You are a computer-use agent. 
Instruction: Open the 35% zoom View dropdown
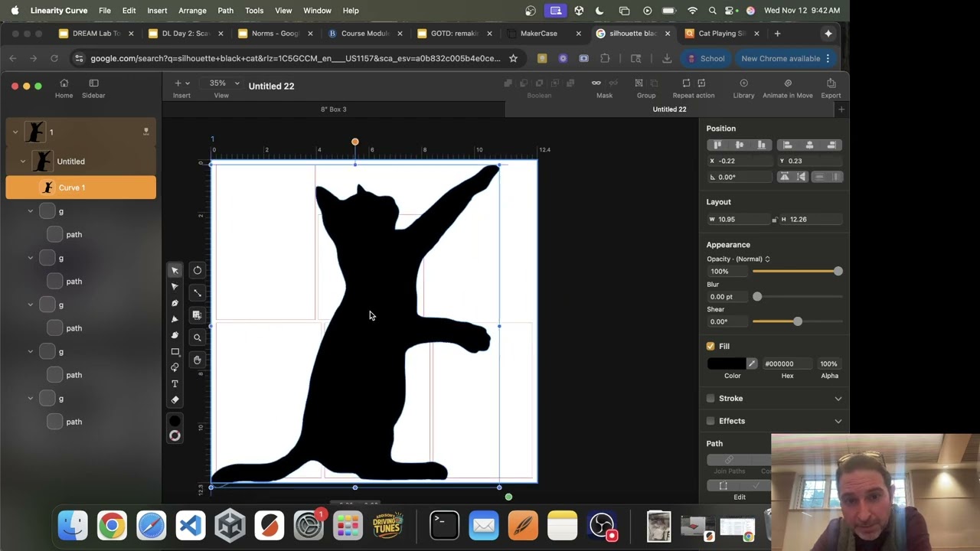pyautogui.click(x=221, y=83)
